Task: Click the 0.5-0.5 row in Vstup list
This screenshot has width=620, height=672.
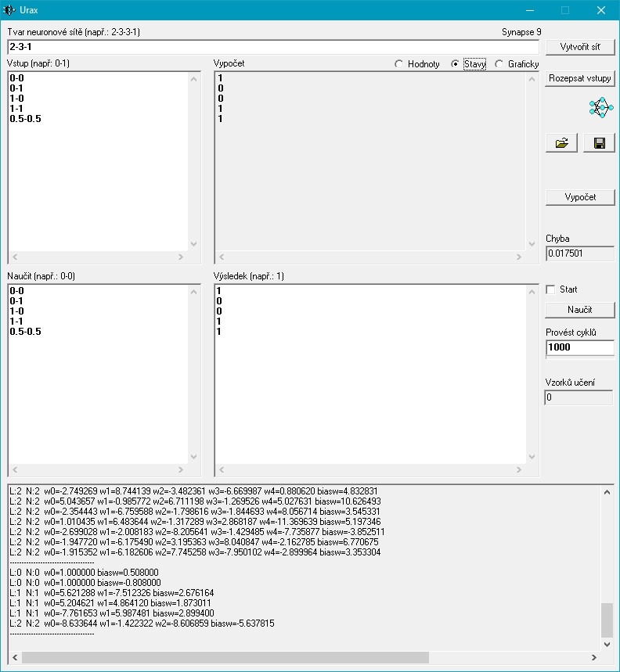Action: pos(25,119)
